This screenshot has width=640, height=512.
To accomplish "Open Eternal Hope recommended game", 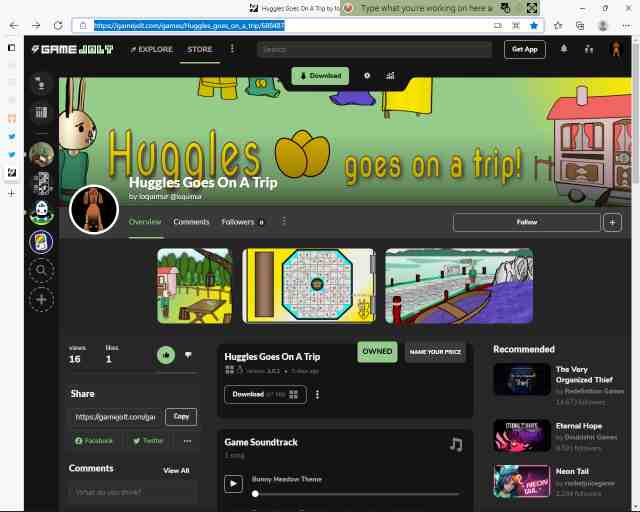I will point(556,436).
